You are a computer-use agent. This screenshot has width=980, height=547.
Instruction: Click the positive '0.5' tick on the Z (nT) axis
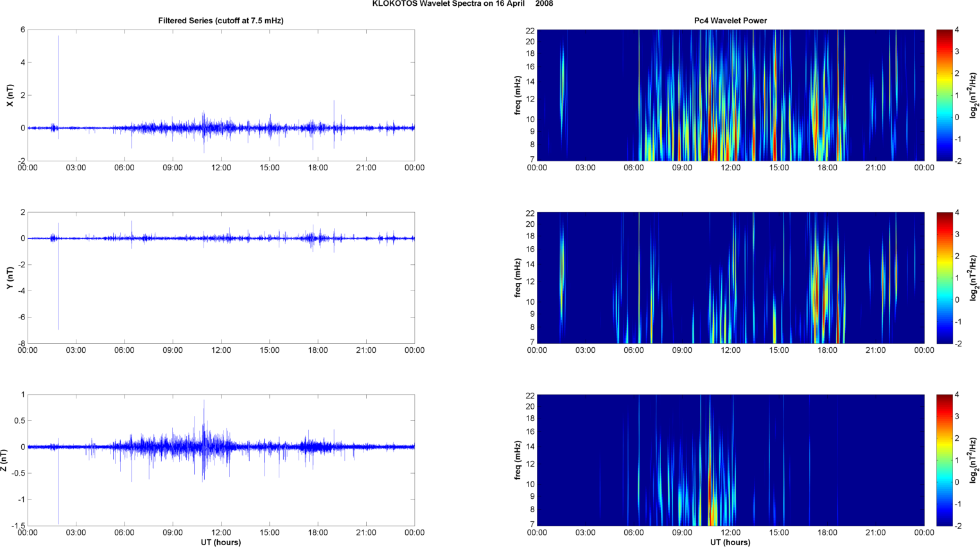(19, 421)
